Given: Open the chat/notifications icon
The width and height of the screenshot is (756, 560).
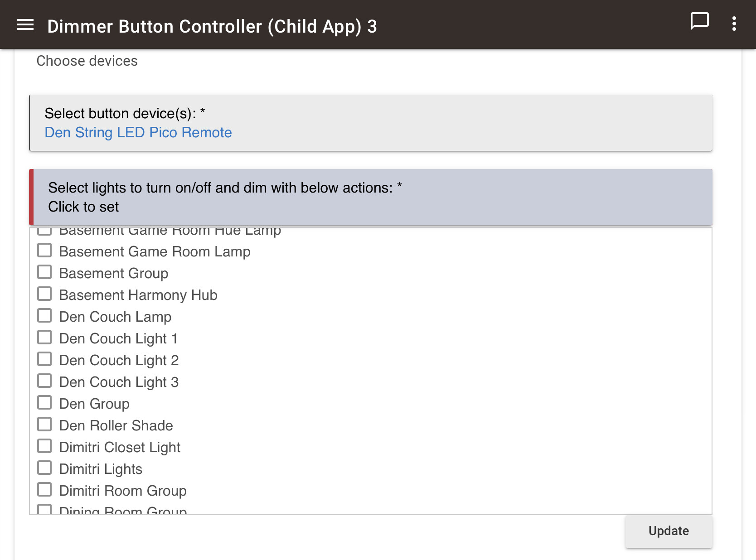Looking at the screenshot, I should point(699,21).
